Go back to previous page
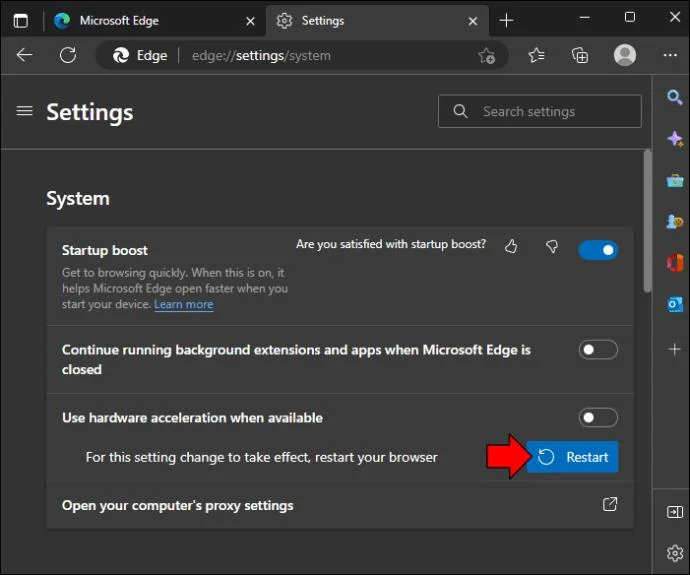Viewport: 690px width, 575px height. click(x=24, y=55)
